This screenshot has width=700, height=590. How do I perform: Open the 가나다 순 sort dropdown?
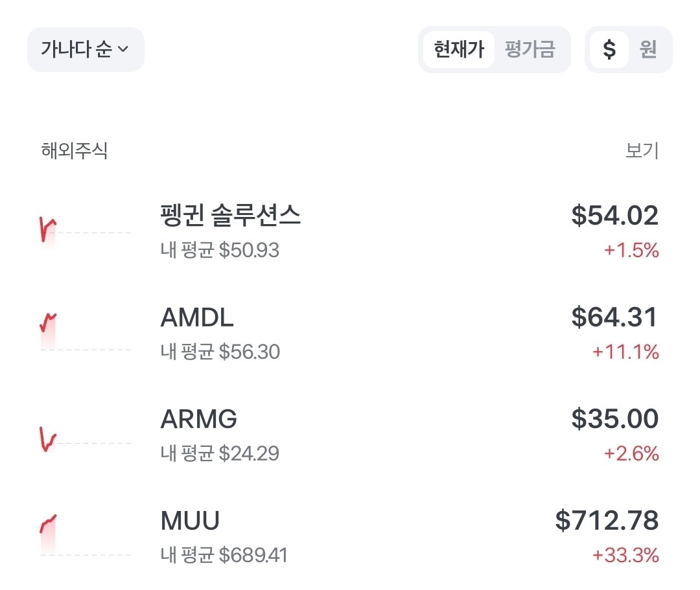click(86, 49)
